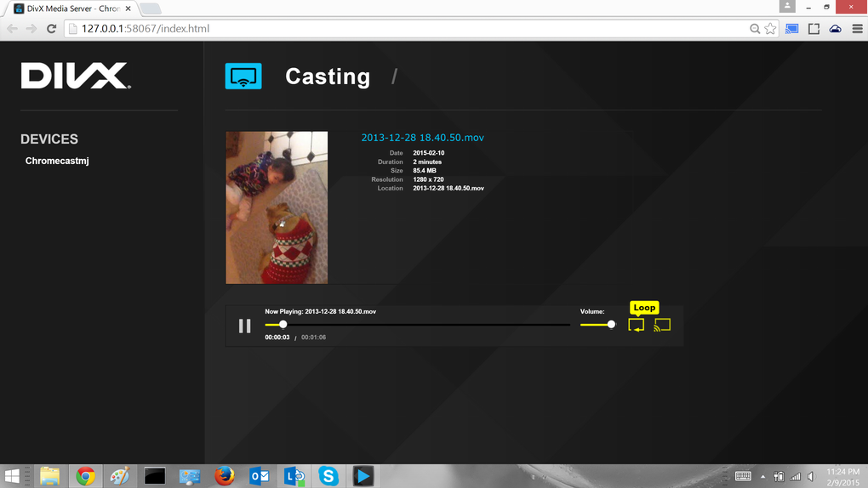Click the cast-to-device icon beside Loop
868x488 pixels.
tap(662, 325)
